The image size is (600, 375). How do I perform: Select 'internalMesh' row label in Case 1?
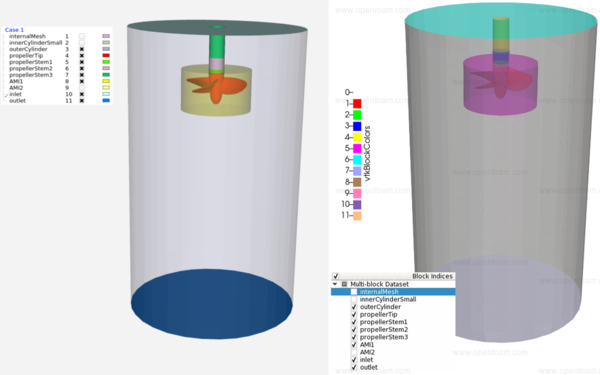tap(27, 36)
